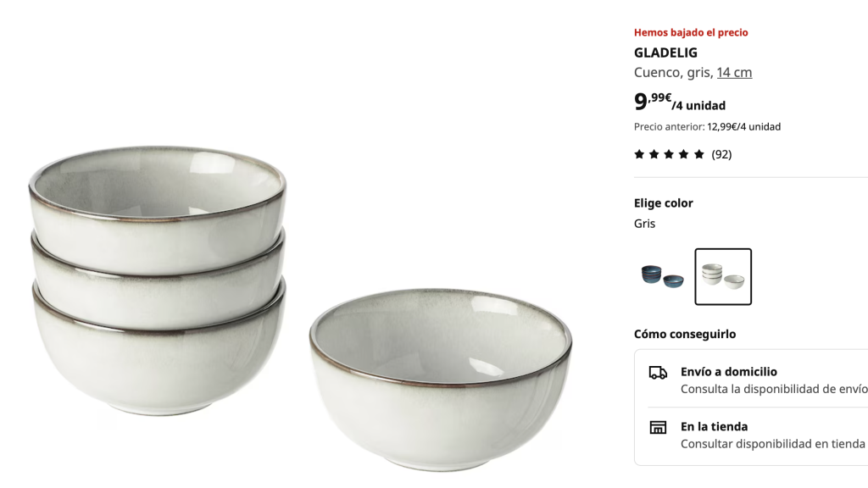Click the delivery truck icon
The width and height of the screenshot is (868, 488).
point(658,373)
